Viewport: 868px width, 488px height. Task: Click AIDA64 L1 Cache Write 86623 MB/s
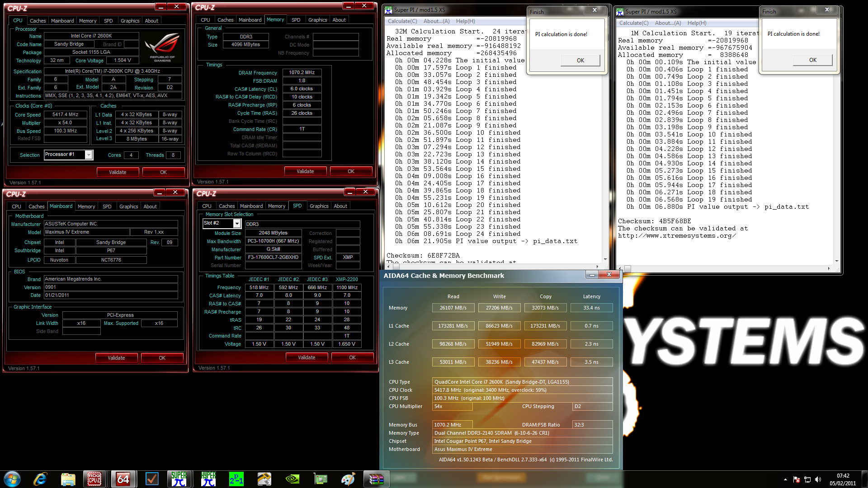[499, 326]
